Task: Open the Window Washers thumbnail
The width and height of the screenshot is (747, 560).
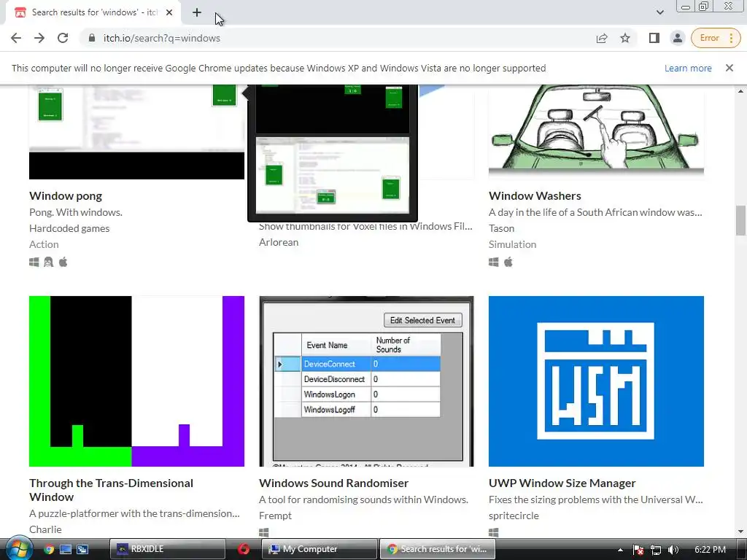Action: point(596,132)
